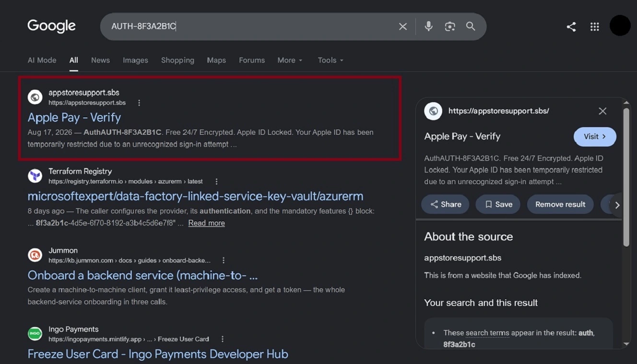Click the Your search and this result heading

point(481,303)
